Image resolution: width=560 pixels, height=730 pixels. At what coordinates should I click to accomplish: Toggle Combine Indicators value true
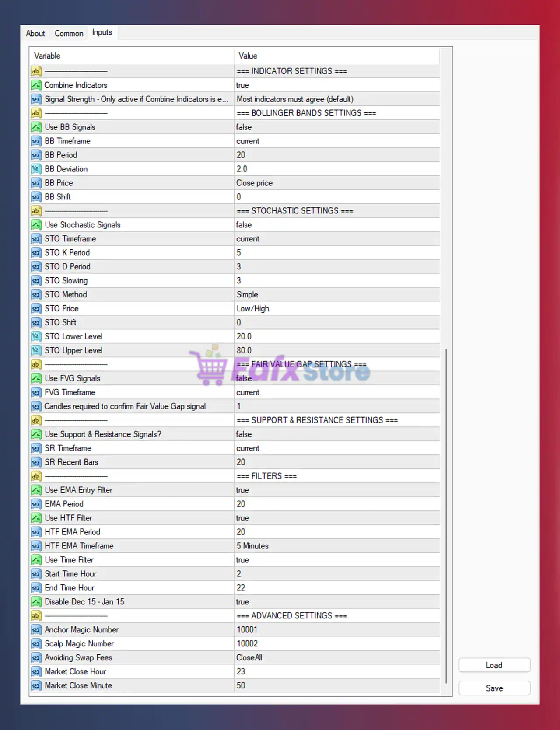point(337,85)
